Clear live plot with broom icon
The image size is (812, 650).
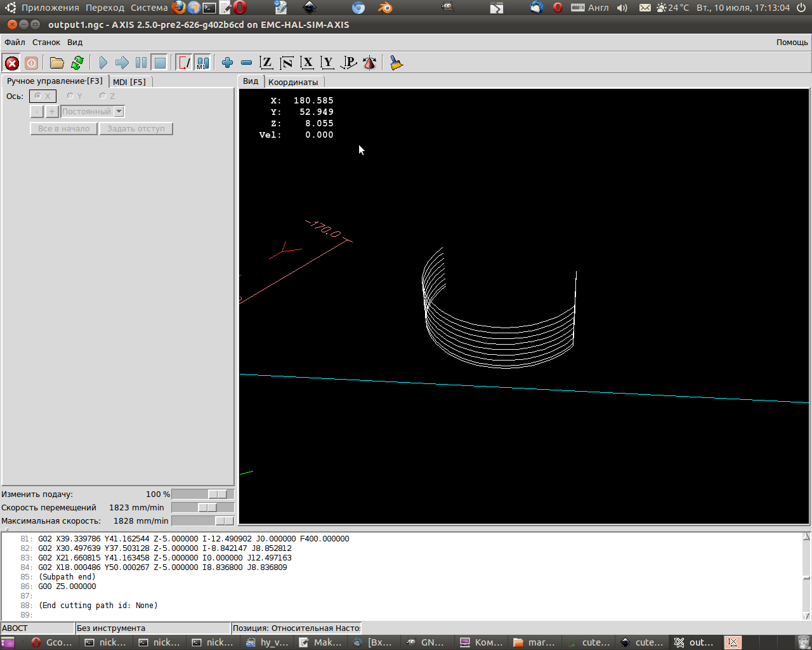coord(396,63)
